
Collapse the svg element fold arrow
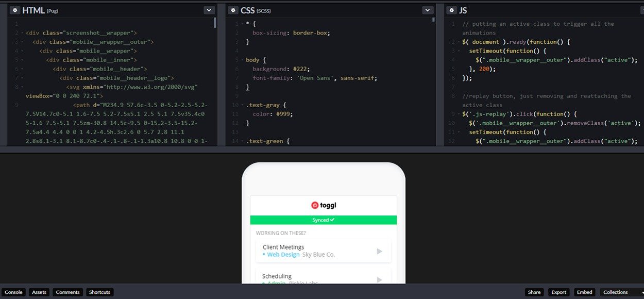(22, 87)
